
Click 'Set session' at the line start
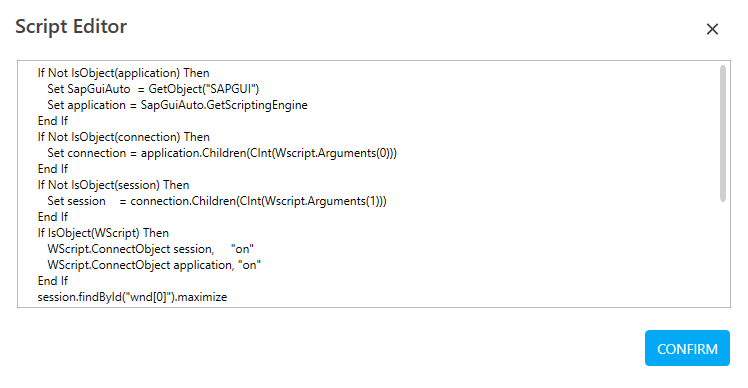(76, 201)
